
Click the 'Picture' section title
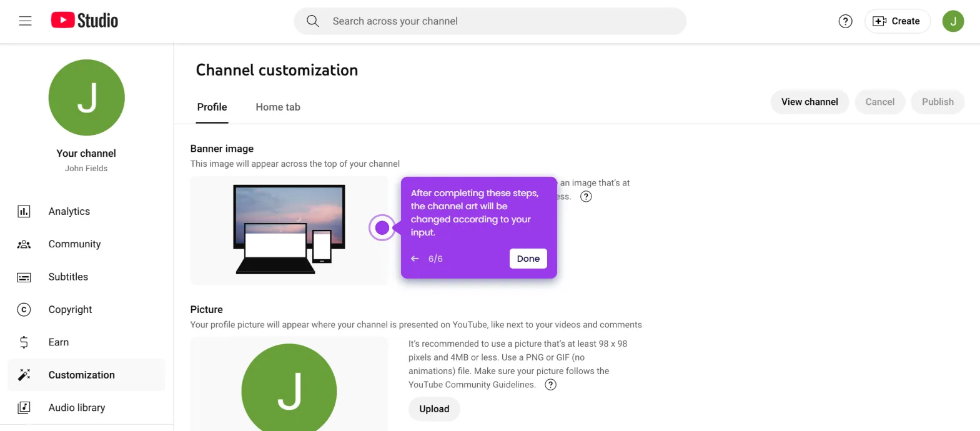click(x=207, y=310)
